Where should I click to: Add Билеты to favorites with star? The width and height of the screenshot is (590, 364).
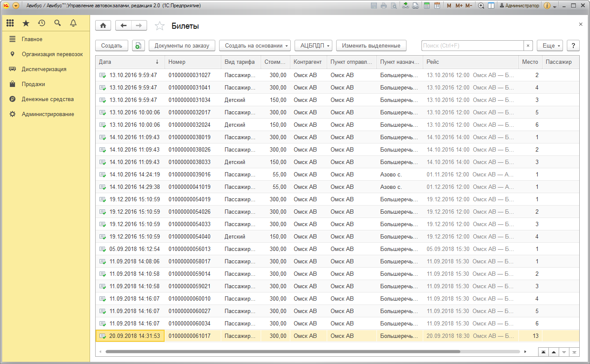pyautogui.click(x=160, y=26)
